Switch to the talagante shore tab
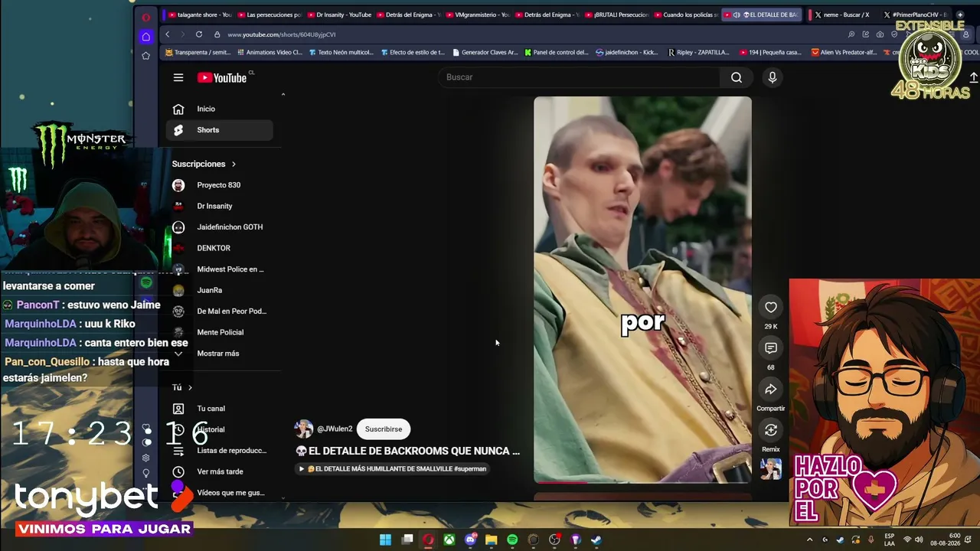Screen dimensions: 980x551 coord(199,15)
